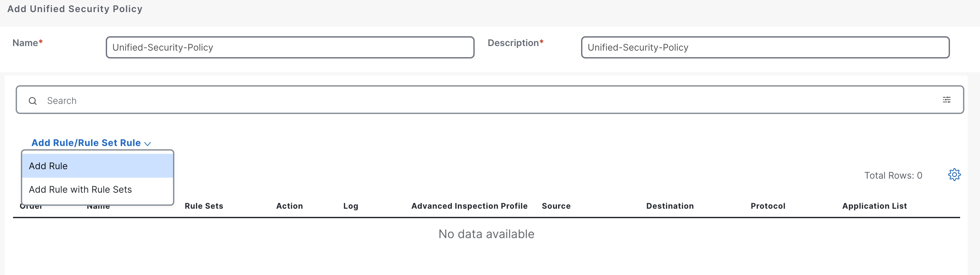Viewport: 980px width, 275px height.
Task: Click the Destination column header
Action: click(x=670, y=206)
